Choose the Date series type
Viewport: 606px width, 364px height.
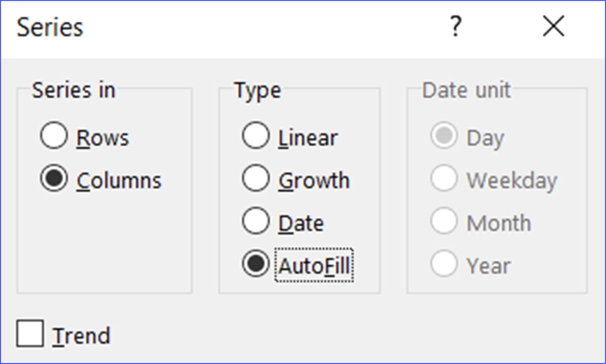click(x=256, y=220)
